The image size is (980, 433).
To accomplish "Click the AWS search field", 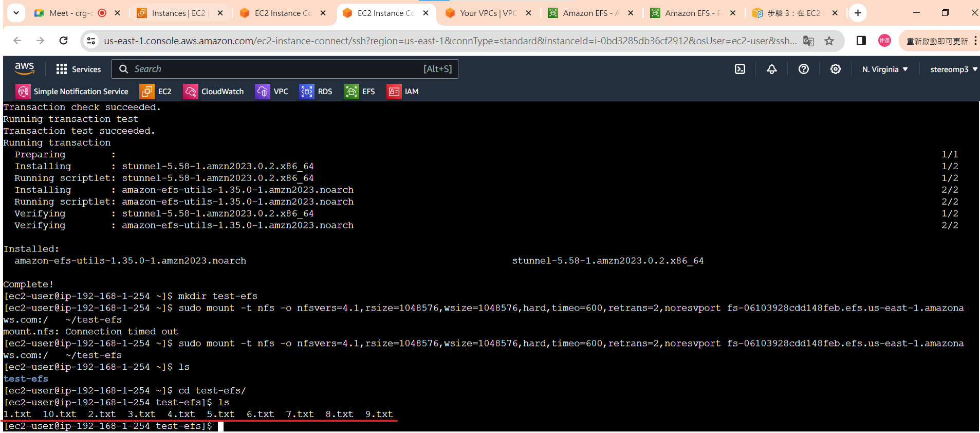I will [285, 69].
